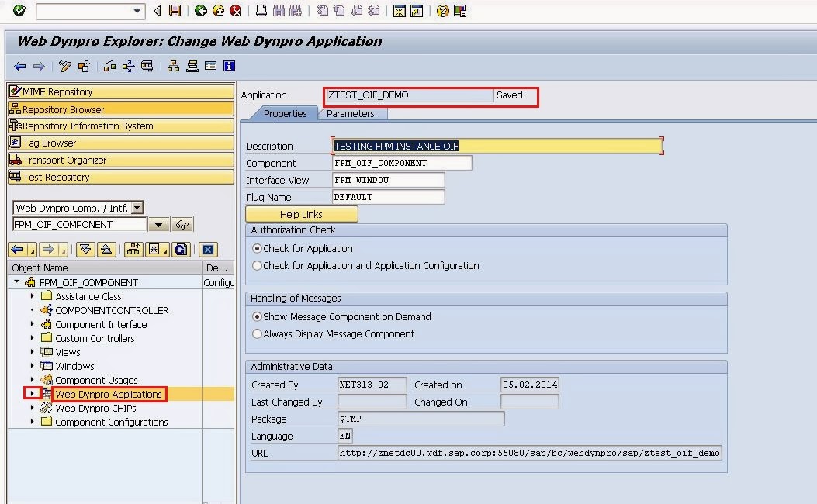
Task: Click the green Back arrow icon
Action: pyautogui.click(x=201, y=11)
